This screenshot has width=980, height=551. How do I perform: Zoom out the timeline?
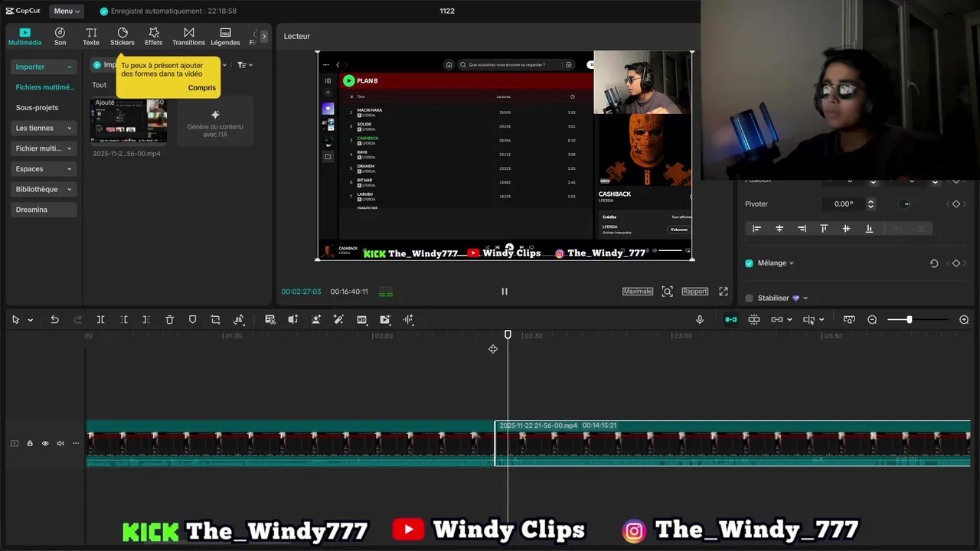872,320
